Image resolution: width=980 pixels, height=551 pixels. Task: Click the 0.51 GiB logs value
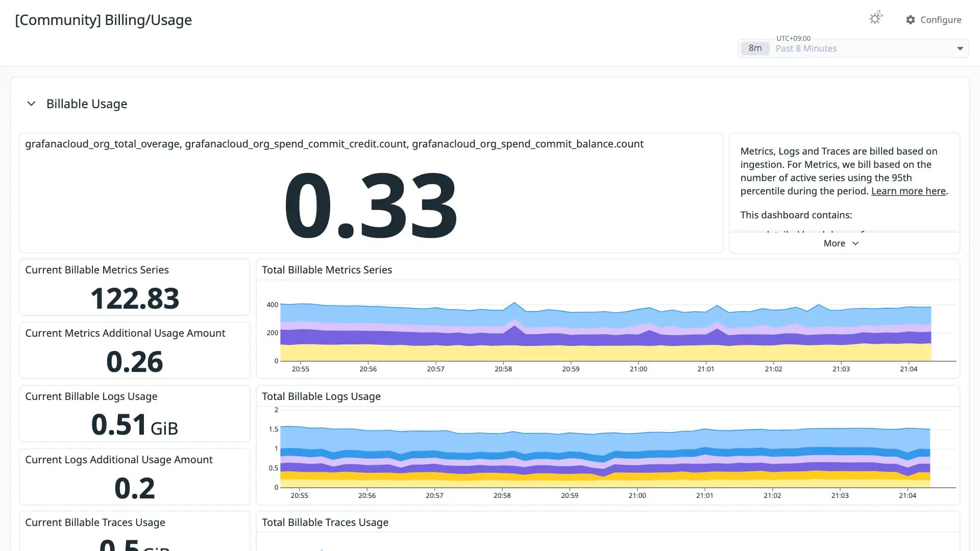click(135, 425)
